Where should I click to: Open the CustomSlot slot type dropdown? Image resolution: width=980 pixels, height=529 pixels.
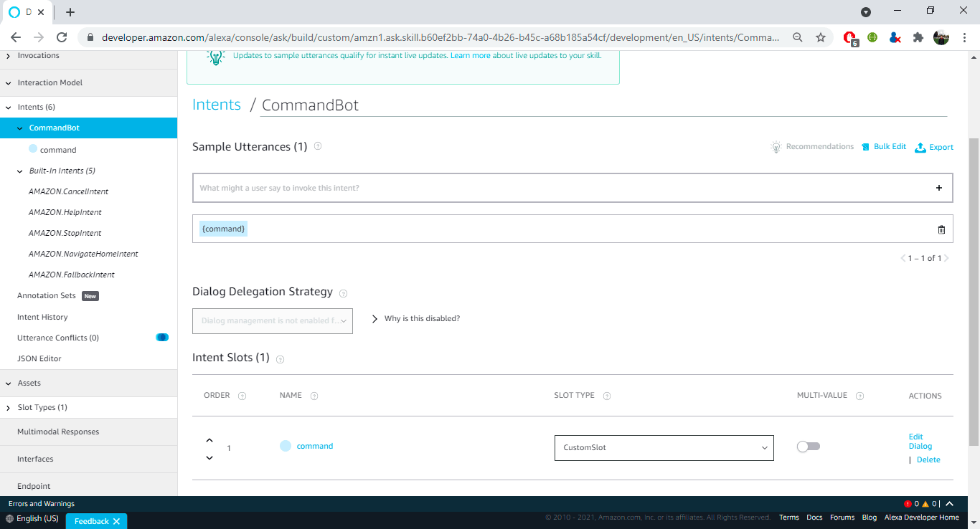click(664, 448)
